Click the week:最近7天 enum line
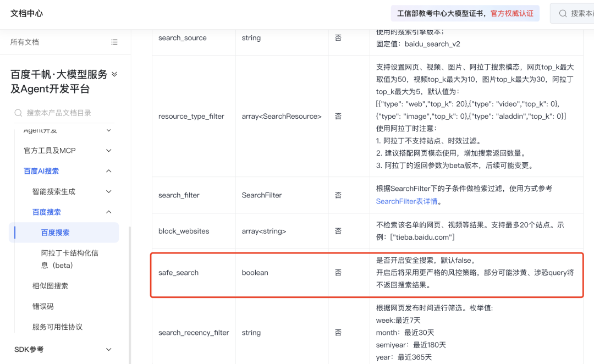Viewport: 594px width, 364px height. pos(398,321)
